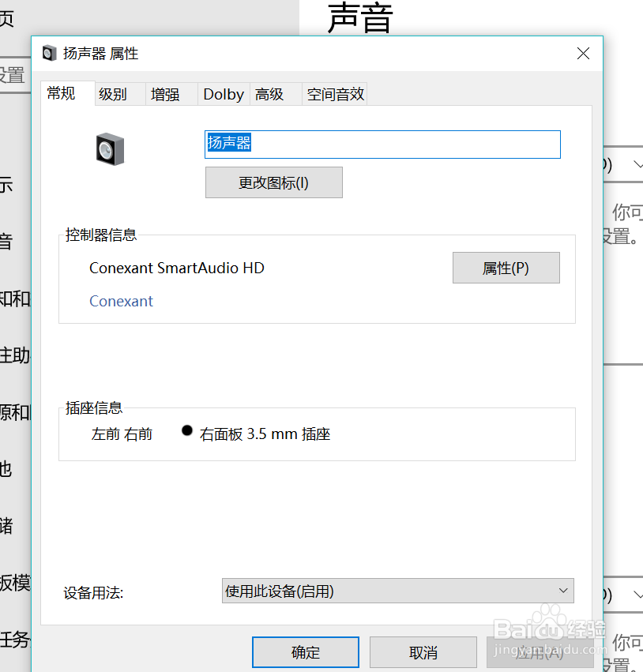Click the large speaker device icon
Screen dimensions: 643x672
[x=110, y=149]
